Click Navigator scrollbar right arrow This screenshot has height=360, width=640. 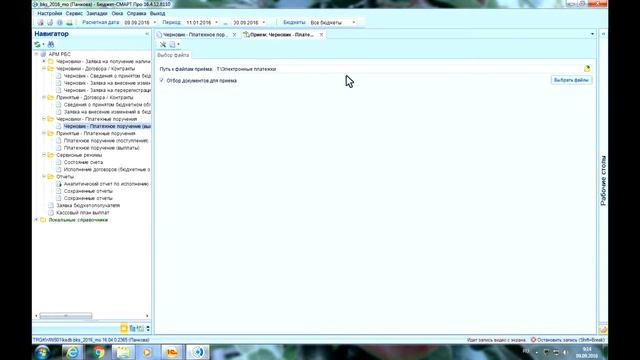[147, 316]
